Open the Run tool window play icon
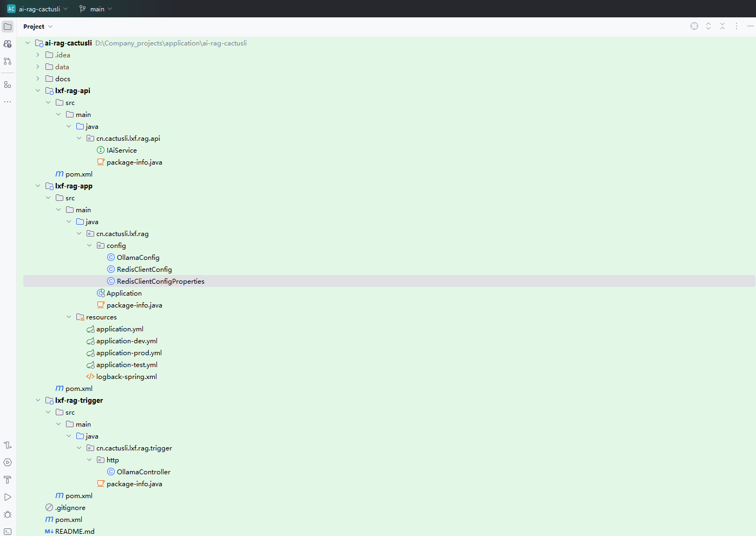The width and height of the screenshot is (756, 536). click(8, 497)
